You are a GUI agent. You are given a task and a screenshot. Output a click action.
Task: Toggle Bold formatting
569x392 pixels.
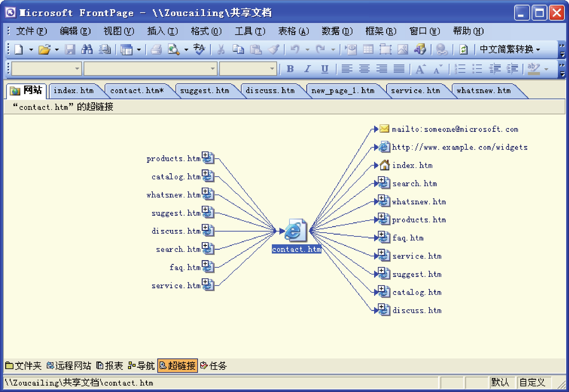pos(290,69)
